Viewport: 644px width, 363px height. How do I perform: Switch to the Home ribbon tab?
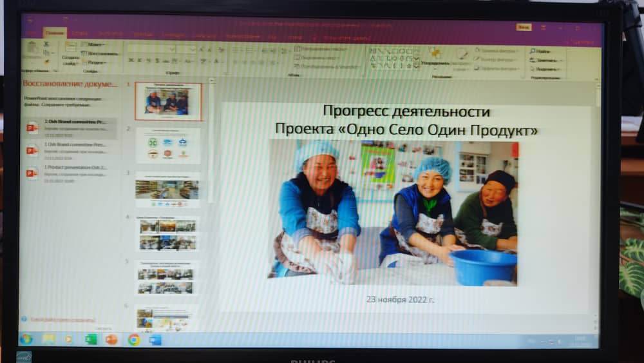point(54,32)
